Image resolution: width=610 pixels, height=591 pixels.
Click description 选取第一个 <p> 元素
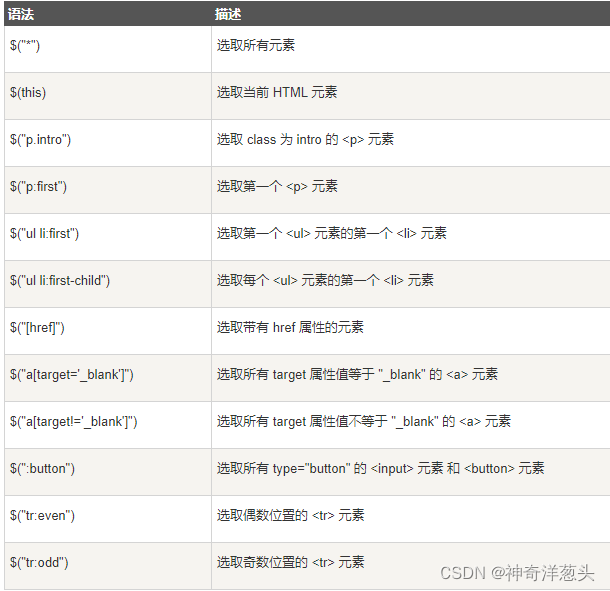277,186
